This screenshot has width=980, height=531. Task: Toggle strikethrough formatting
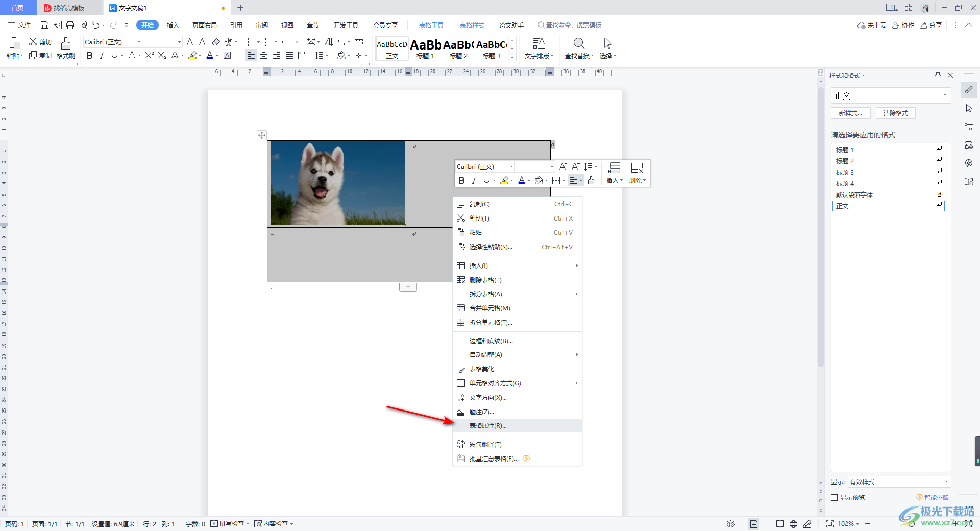132,55
